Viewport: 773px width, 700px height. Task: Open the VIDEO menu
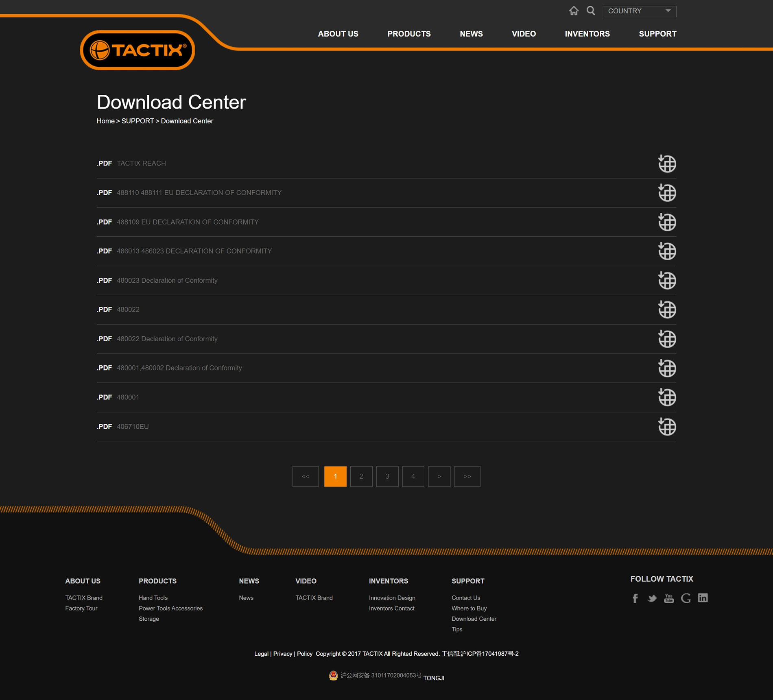[524, 34]
